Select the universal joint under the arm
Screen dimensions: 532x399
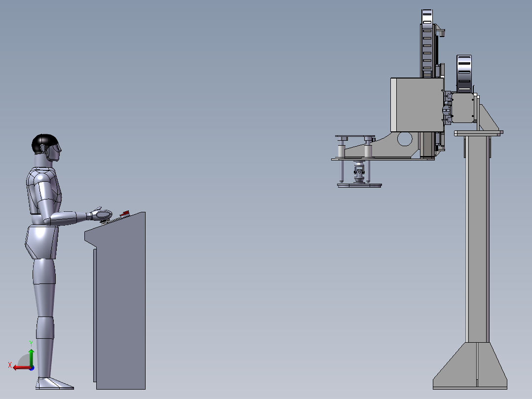click(359, 172)
